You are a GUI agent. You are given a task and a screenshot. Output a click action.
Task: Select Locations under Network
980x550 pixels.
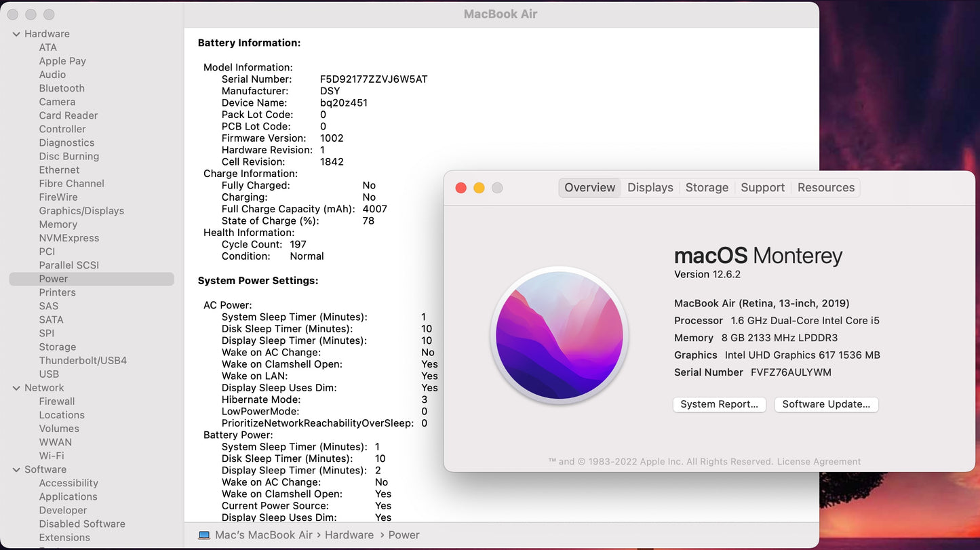click(x=62, y=415)
